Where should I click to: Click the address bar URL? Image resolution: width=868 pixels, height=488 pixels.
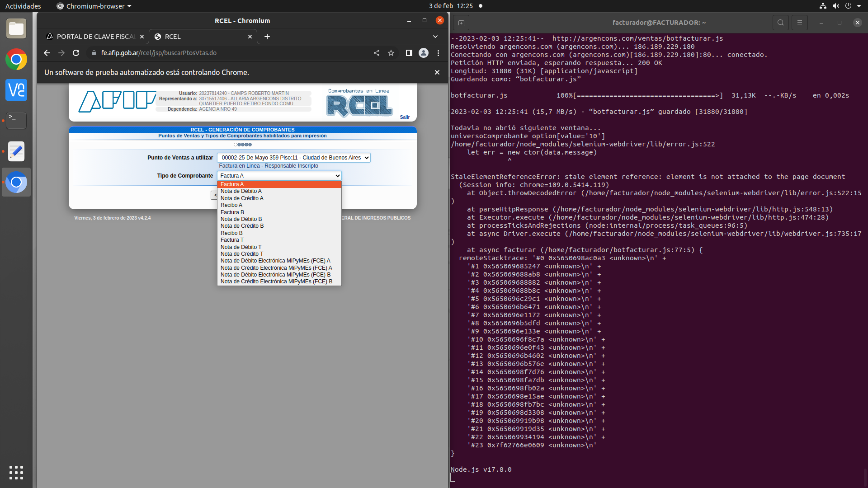(159, 53)
